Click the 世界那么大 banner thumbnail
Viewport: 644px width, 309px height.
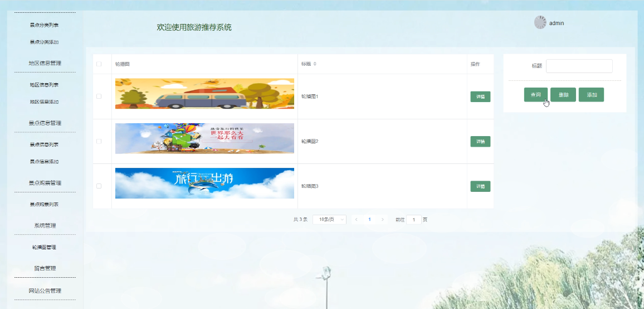(204, 139)
